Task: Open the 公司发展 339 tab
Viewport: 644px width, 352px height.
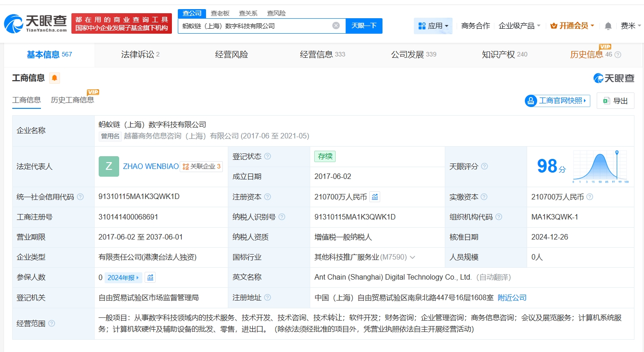Action: [x=413, y=55]
